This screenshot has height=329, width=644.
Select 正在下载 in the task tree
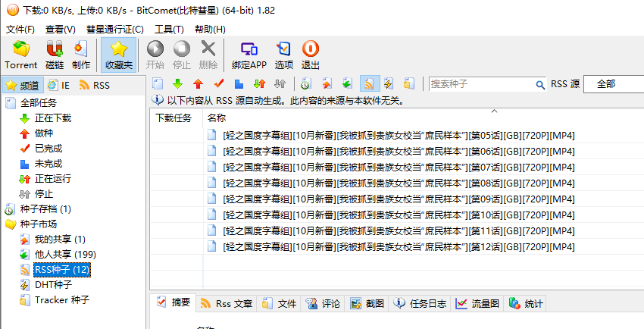[x=52, y=117]
